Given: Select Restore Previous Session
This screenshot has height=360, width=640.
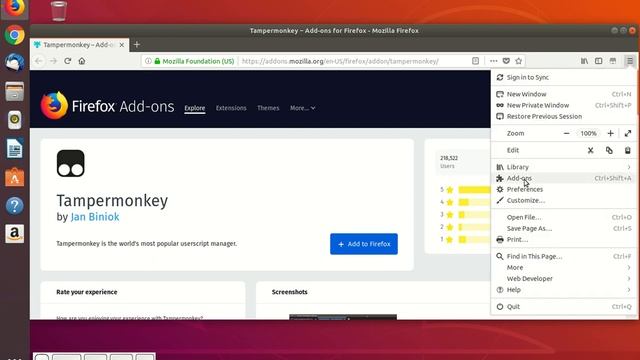Looking at the screenshot, I should [x=564, y=116].
